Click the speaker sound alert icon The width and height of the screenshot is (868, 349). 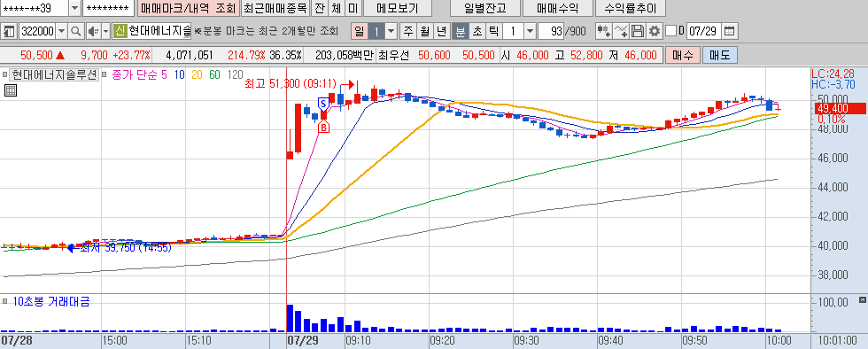pyautogui.click(x=92, y=31)
